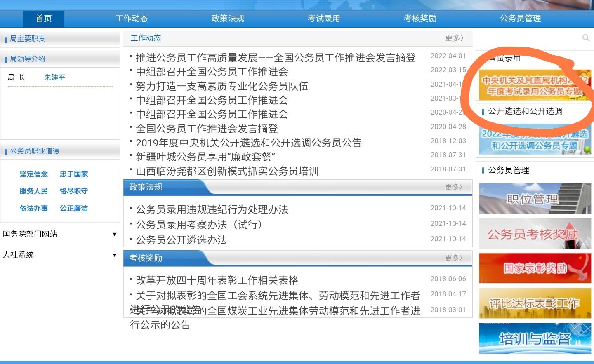Open 公务员管理 in top navigation
The height and width of the screenshot is (364, 594).
point(521,19)
